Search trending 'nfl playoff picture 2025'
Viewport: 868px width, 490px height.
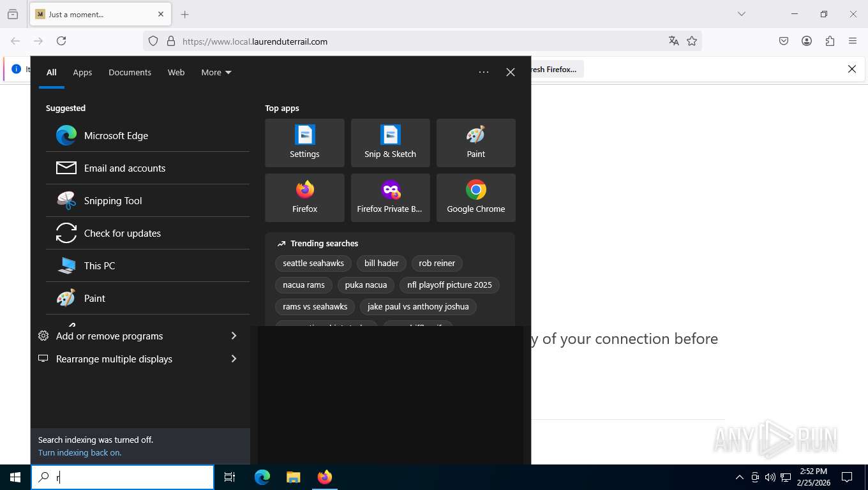[449, 285]
